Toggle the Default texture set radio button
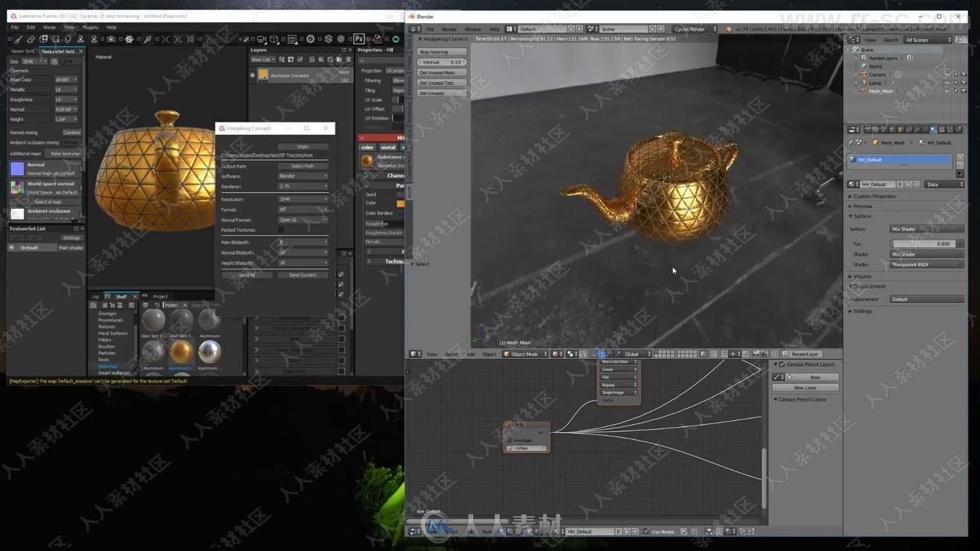Screen dimensions: 980x551 (11, 247)
